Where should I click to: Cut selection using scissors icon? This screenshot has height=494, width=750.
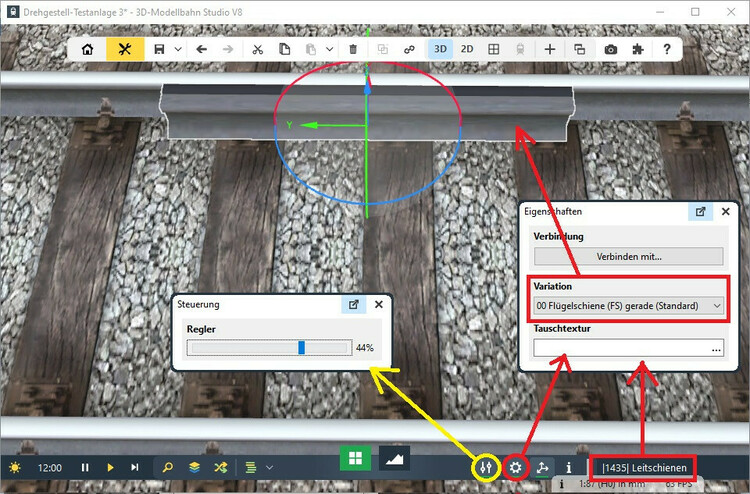tap(258, 49)
